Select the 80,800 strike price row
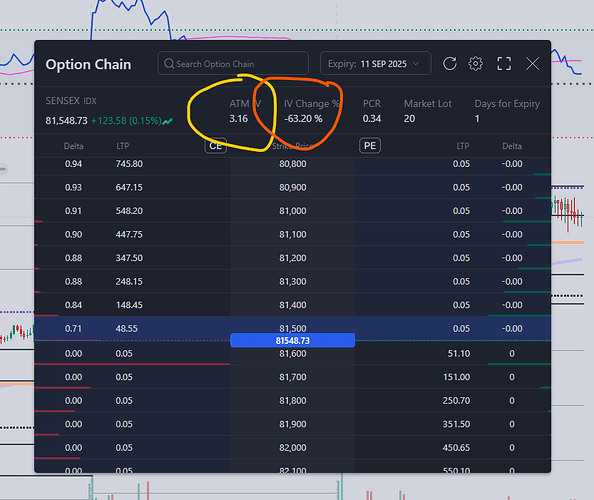The height and width of the screenshot is (500, 594). 292,164
